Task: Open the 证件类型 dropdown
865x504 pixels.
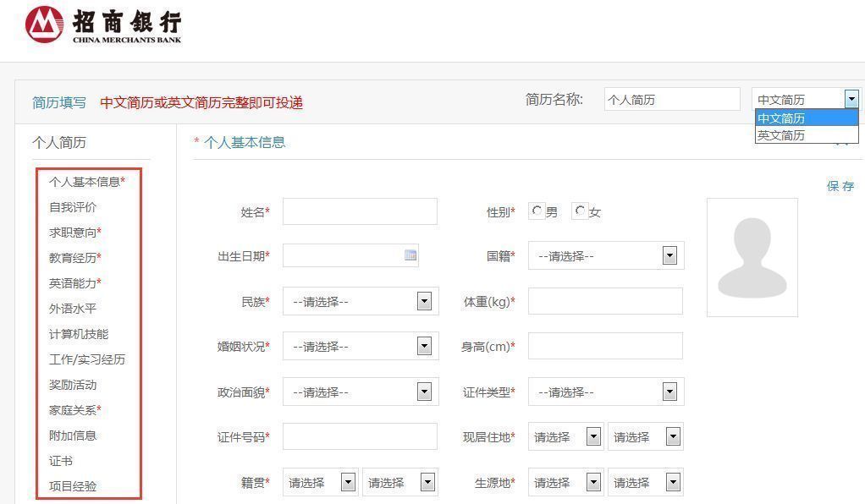Action: 669,392
